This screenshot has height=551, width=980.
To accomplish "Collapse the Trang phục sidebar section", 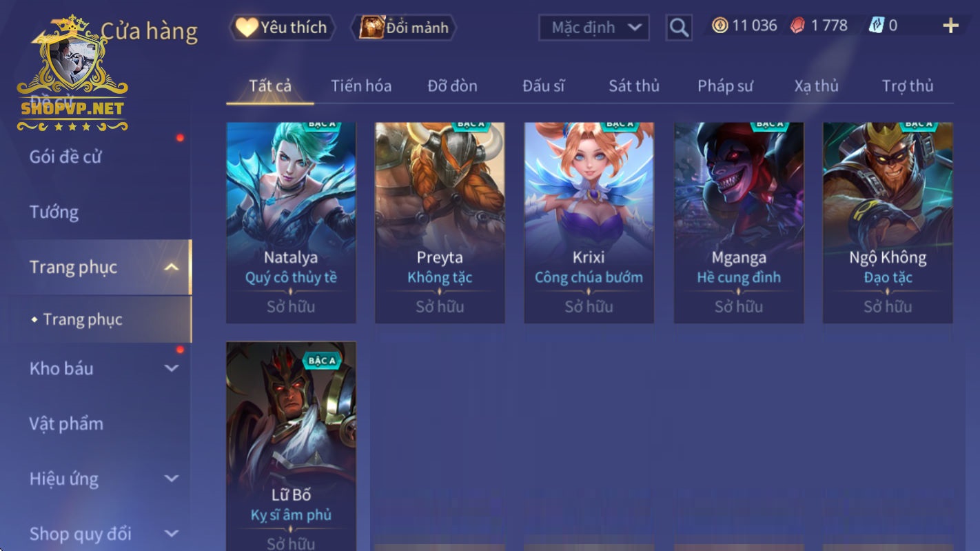I will (172, 267).
